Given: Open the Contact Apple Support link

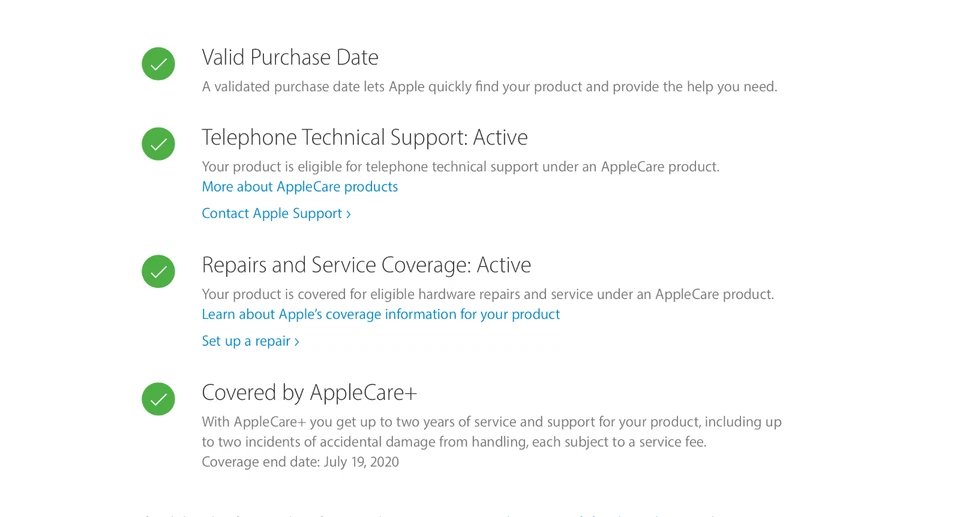Looking at the screenshot, I should tap(271, 213).
